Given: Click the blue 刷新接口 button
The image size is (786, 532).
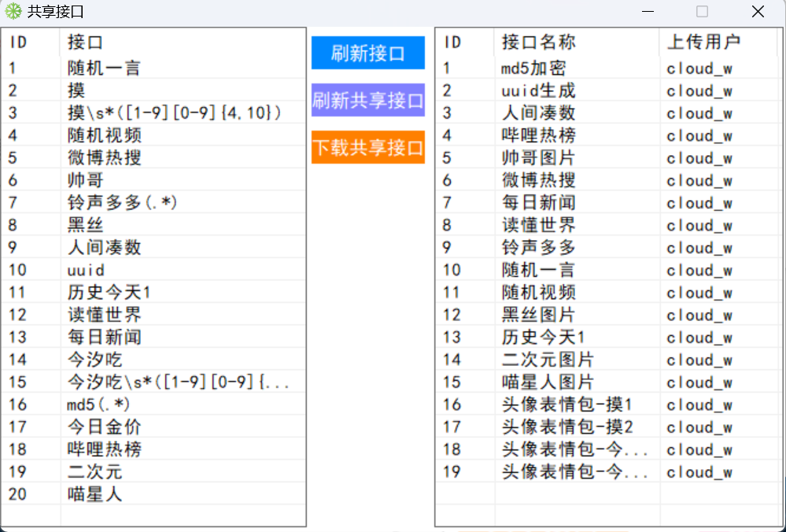Looking at the screenshot, I should (x=367, y=54).
